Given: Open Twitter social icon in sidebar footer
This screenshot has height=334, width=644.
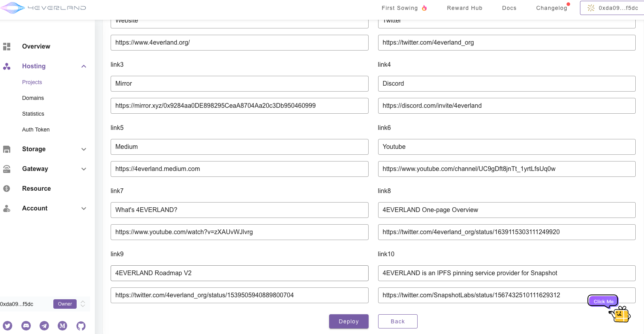Looking at the screenshot, I should tap(8, 326).
